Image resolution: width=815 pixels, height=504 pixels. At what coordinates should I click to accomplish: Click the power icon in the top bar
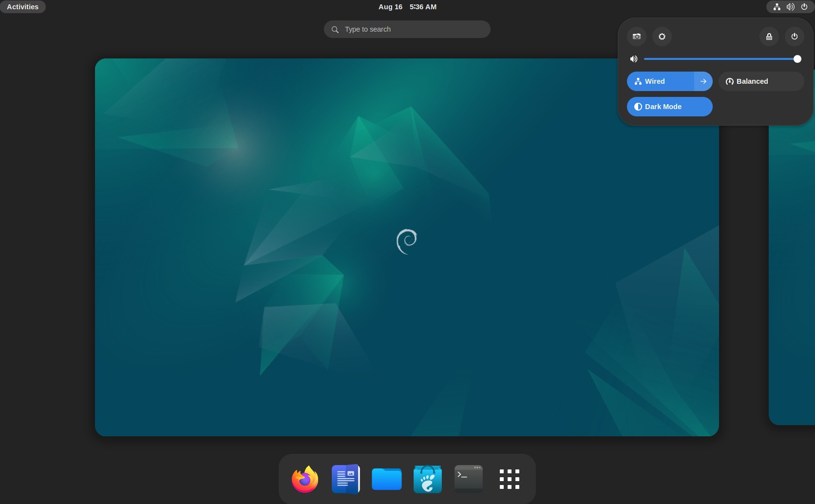tap(804, 7)
